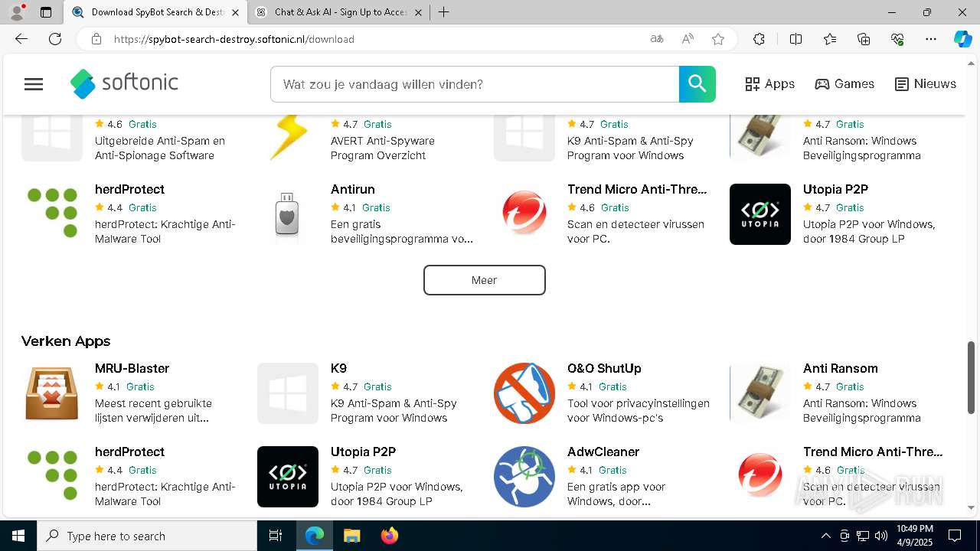
Task: Launch Firefox from the taskbar
Action: coord(390,536)
